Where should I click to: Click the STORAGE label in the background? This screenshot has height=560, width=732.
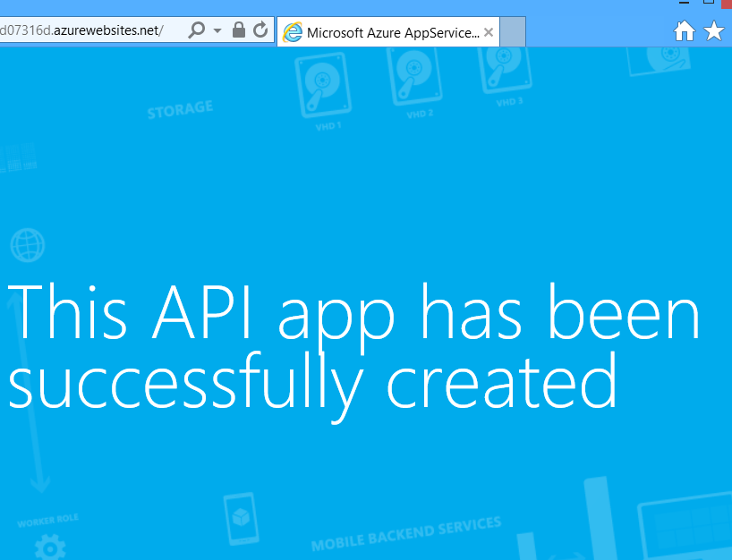(180, 109)
